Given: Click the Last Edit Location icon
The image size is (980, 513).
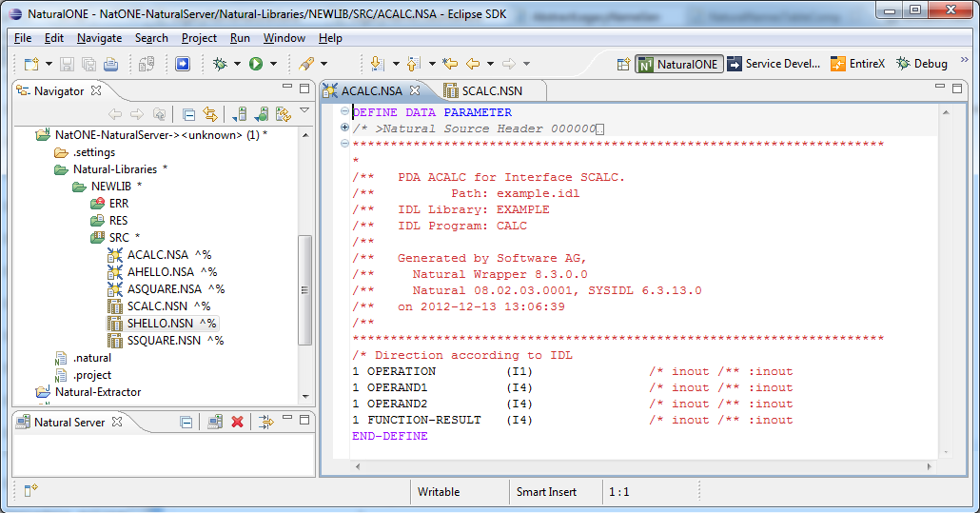Looking at the screenshot, I should [x=450, y=64].
